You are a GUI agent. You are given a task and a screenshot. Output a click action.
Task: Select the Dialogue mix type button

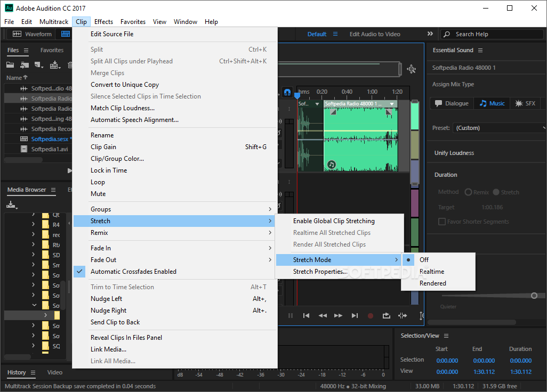(x=452, y=103)
